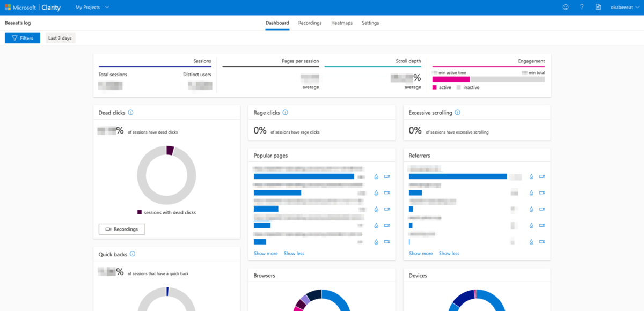This screenshot has height=311, width=644.
Task: Click the Distinct users label
Action: [197, 75]
